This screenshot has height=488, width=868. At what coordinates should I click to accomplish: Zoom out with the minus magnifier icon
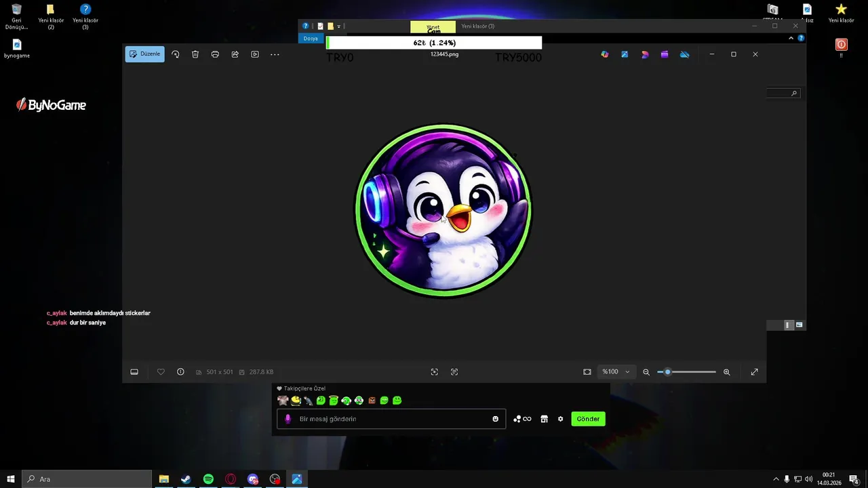[646, 372]
